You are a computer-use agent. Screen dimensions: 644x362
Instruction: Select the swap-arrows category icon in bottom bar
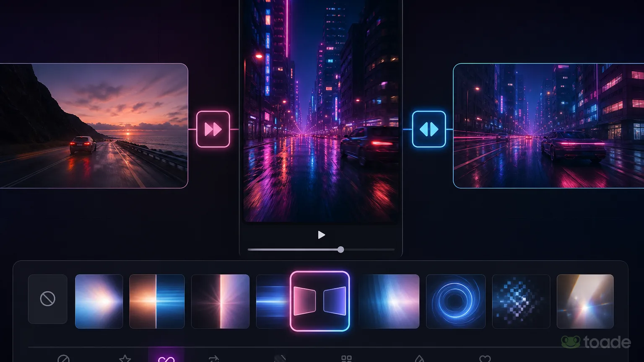coord(214,359)
